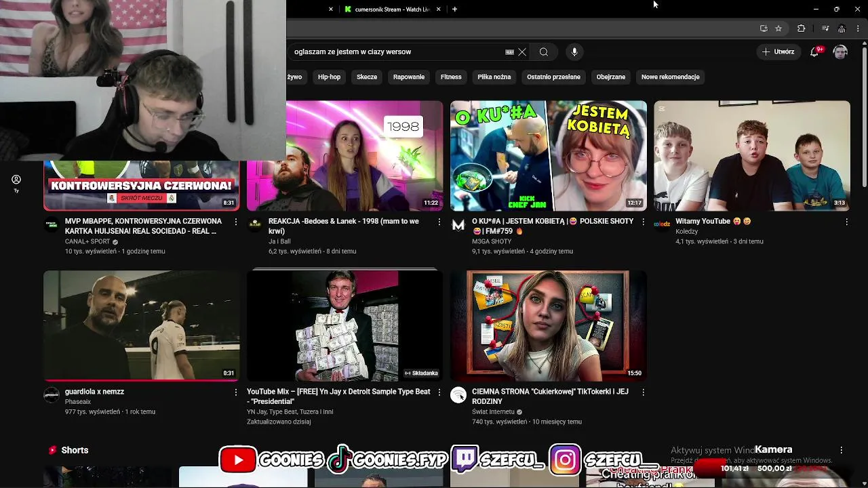Switch to cumersonik Stream tab
The image size is (868, 488).
click(x=391, y=9)
